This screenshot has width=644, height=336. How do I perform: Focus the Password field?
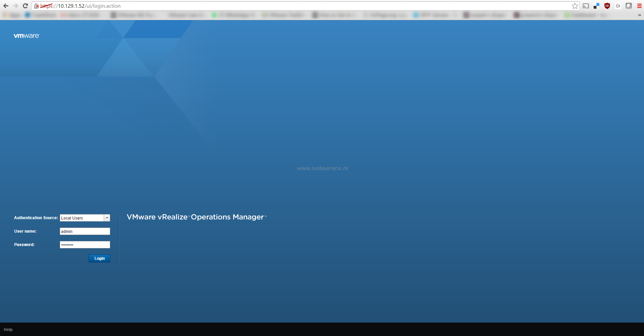(x=85, y=245)
